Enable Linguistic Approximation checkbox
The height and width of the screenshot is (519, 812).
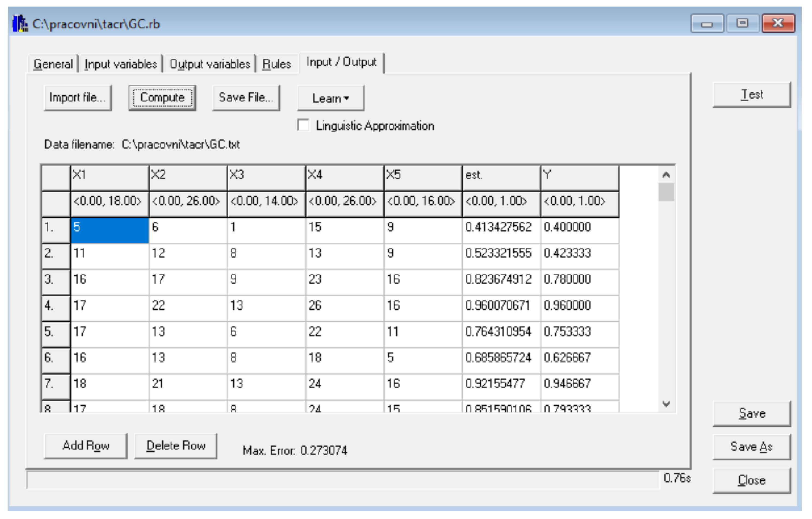coord(304,125)
